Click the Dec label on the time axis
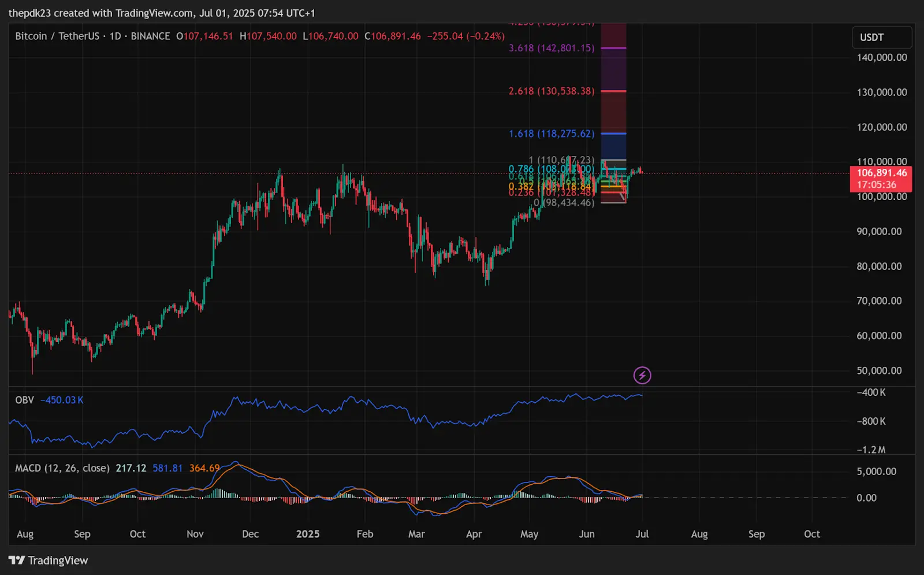The image size is (924, 575). (x=250, y=534)
